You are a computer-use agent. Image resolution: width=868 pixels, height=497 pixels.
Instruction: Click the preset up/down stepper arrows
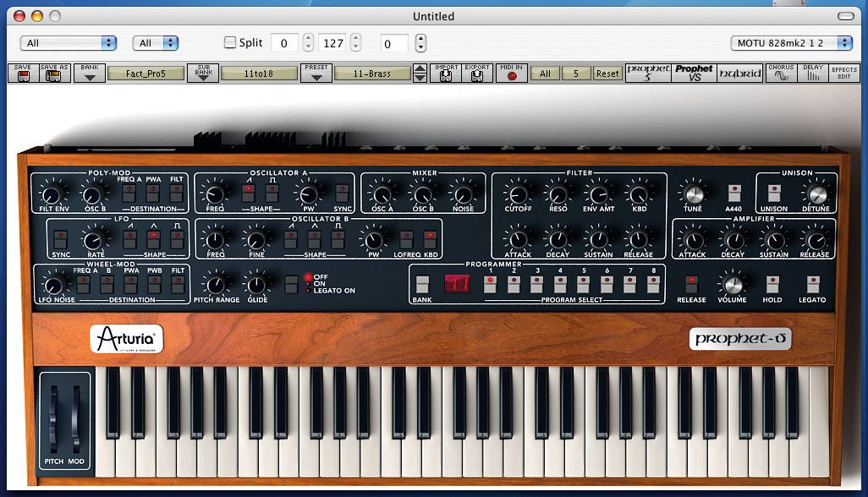[x=420, y=73]
